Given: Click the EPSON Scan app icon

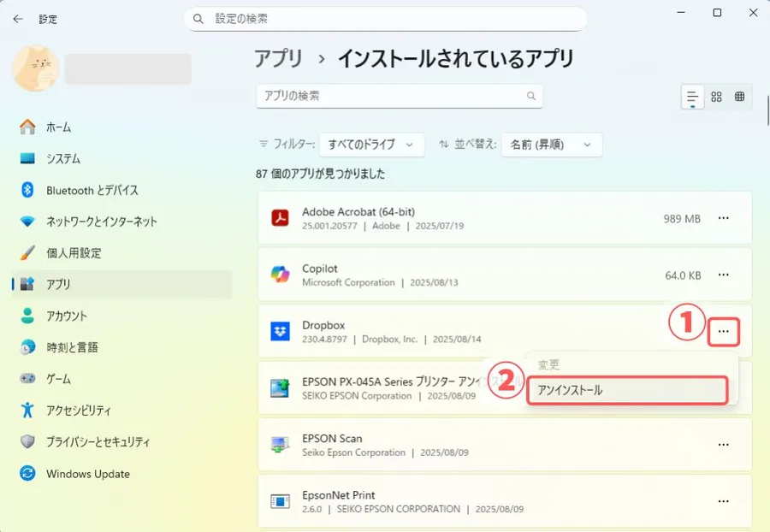Looking at the screenshot, I should [281, 445].
